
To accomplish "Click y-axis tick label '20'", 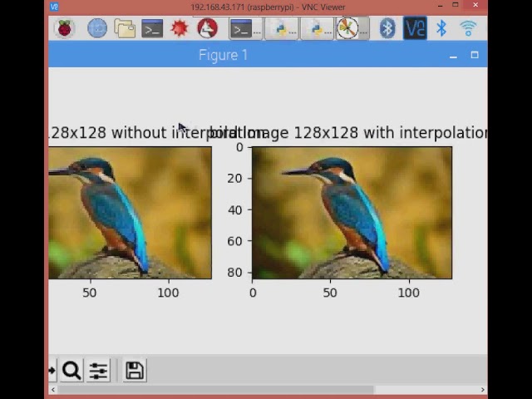I will click(235, 179).
